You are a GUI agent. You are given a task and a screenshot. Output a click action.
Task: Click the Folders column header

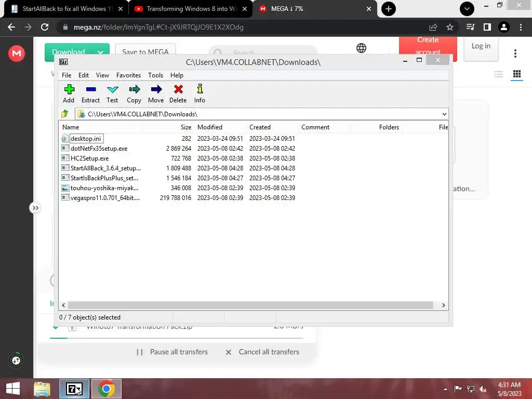(x=376, y=127)
